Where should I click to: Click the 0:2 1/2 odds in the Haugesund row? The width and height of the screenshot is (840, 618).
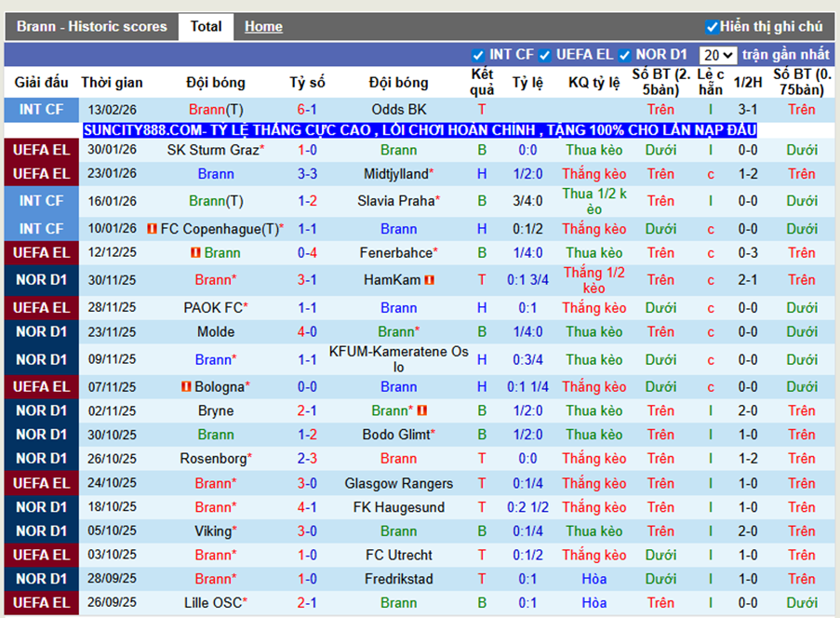click(527, 507)
